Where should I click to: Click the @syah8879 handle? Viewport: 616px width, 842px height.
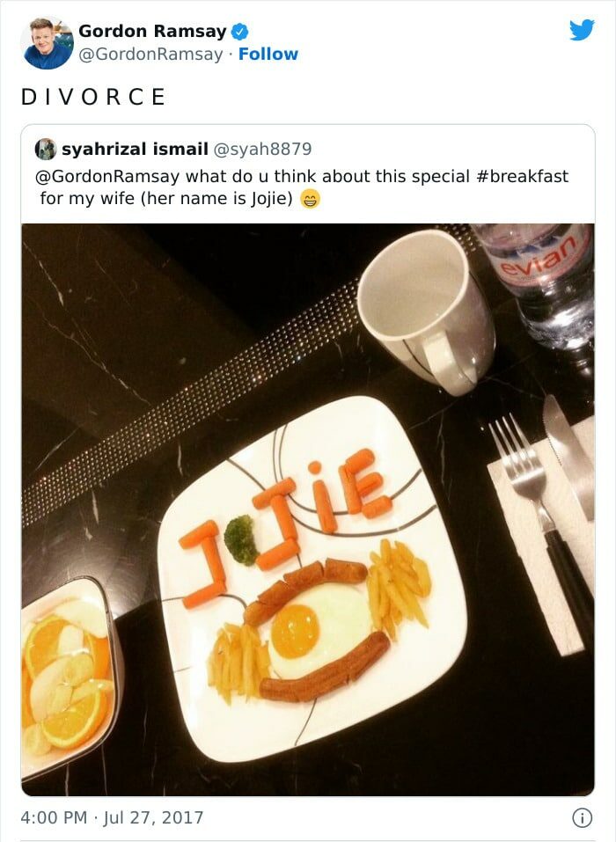[262, 149]
